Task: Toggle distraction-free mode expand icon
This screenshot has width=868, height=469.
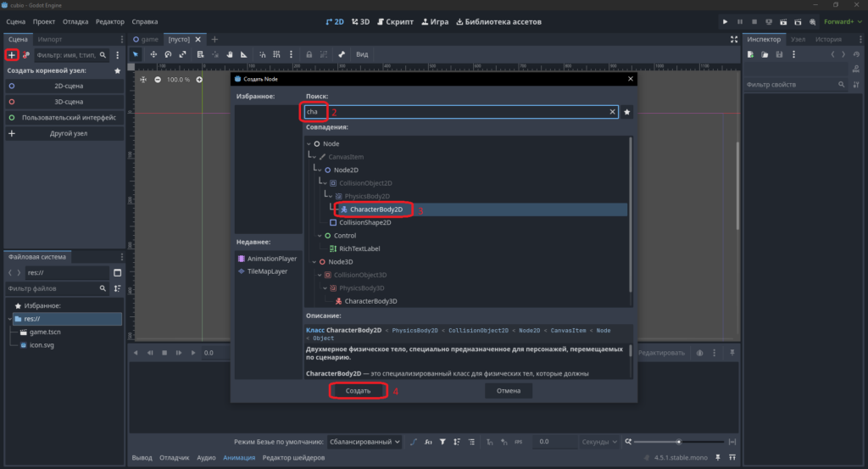Action: [x=734, y=39]
